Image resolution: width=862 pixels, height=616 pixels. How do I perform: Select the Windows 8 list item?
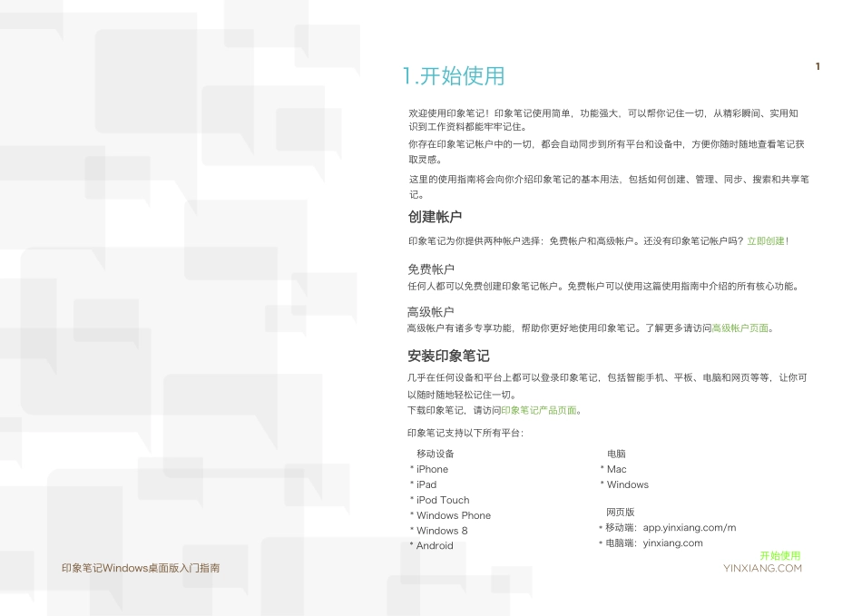[x=442, y=531]
